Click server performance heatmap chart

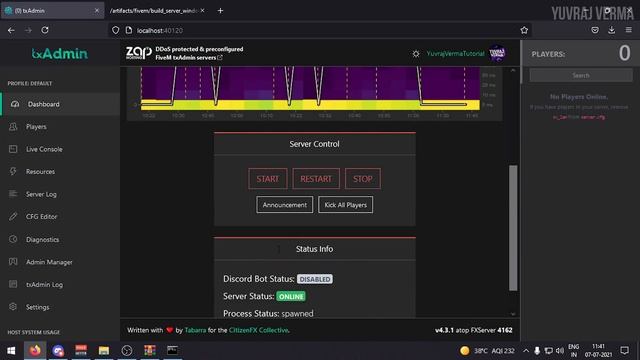[311, 89]
